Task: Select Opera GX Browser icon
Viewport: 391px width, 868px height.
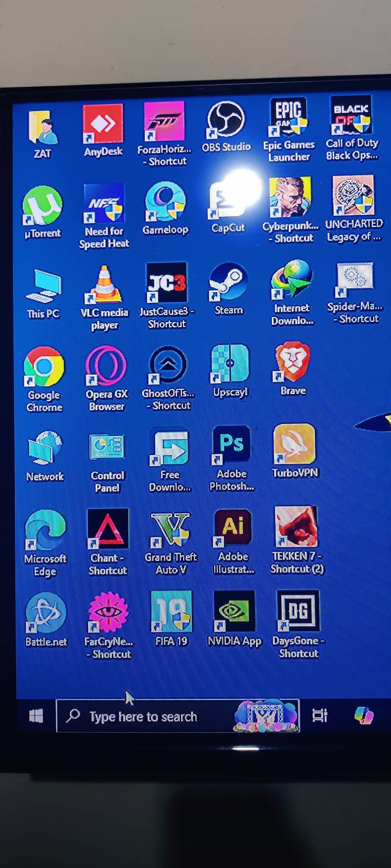Action: (106, 365)
